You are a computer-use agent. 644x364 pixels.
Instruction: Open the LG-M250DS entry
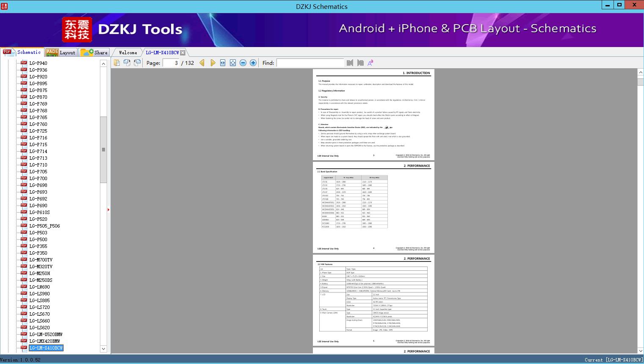[x=41, y=280]
